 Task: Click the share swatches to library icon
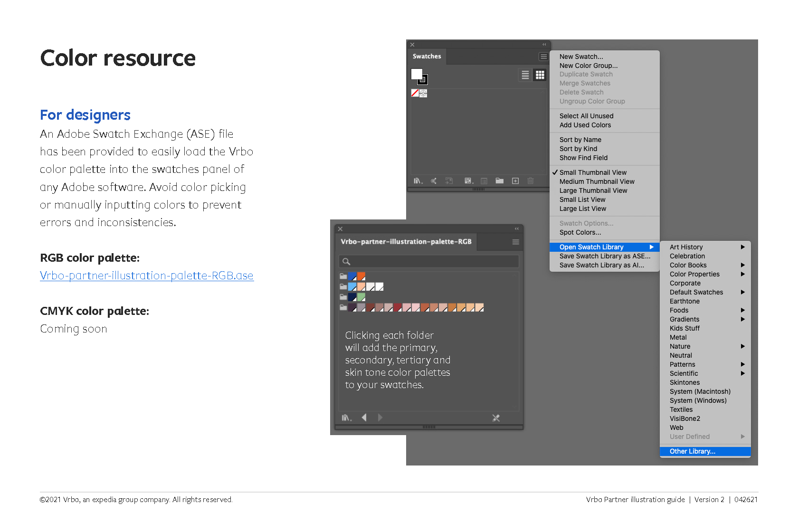[x=434, y=181]
